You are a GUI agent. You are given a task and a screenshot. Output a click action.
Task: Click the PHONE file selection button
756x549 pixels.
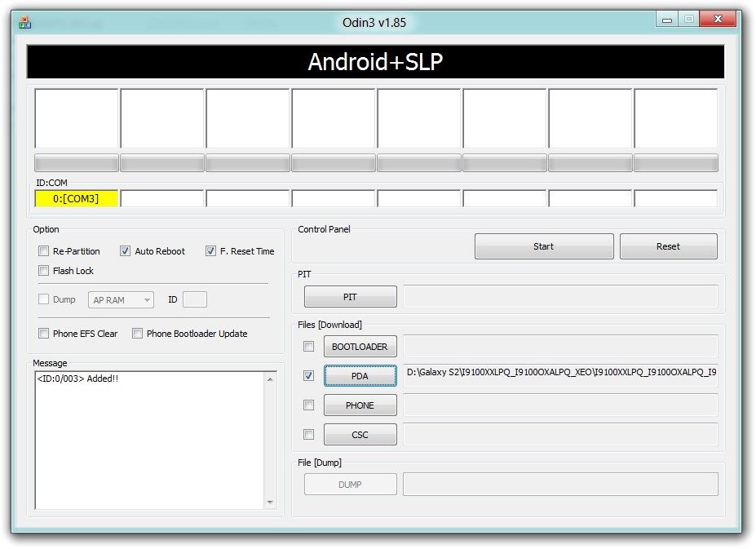(x=360, y=405)
